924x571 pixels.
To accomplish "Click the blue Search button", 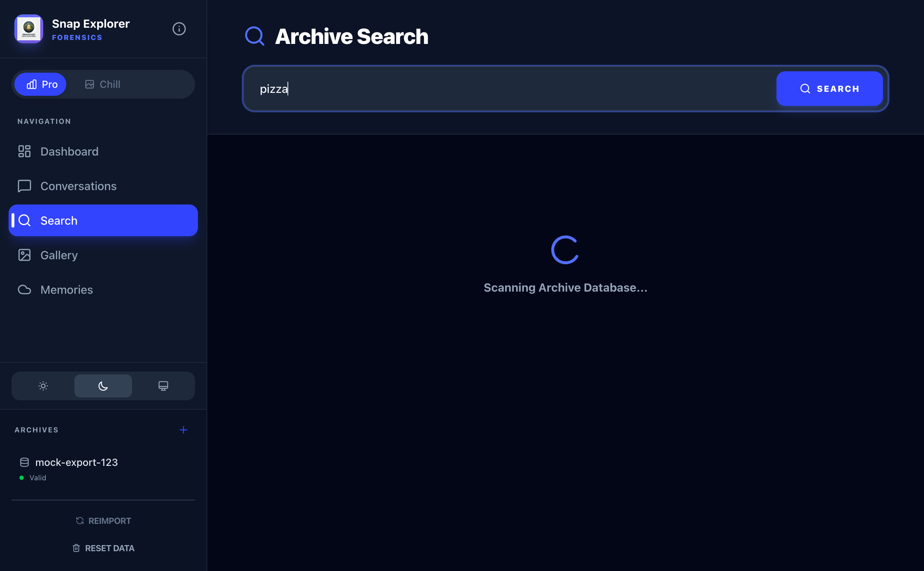I will point(829,88).
